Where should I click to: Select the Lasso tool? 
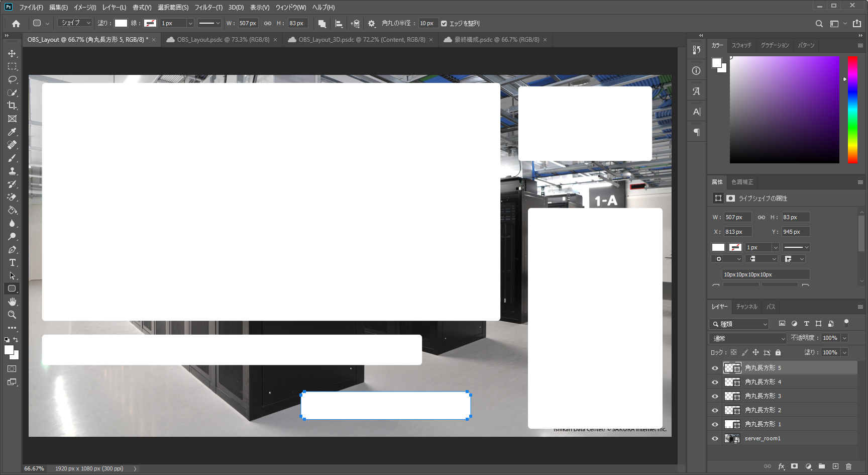tap(12, 79)
